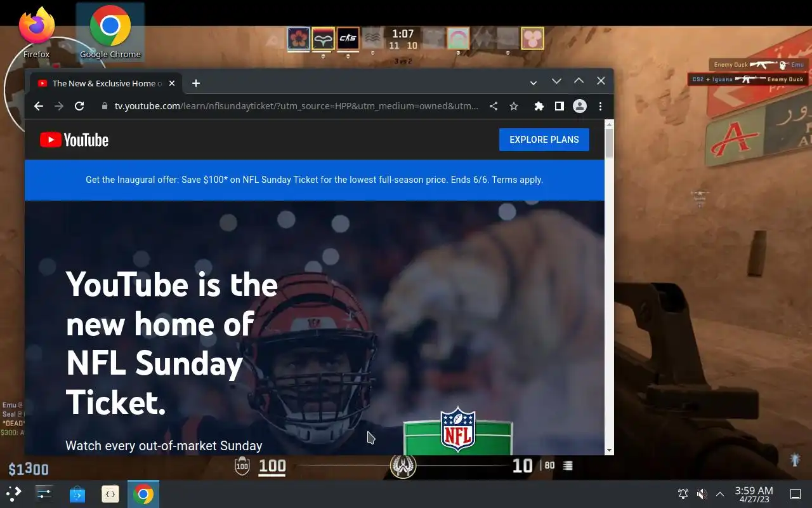812x508 pixels.
Task: Open a new tab with the plus button
Action: (x=196, y=83)
